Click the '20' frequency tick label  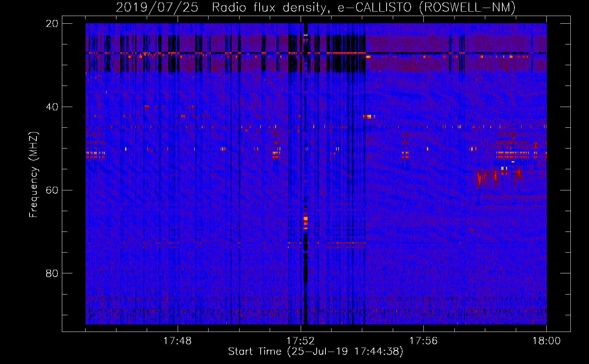pos(52,24)
